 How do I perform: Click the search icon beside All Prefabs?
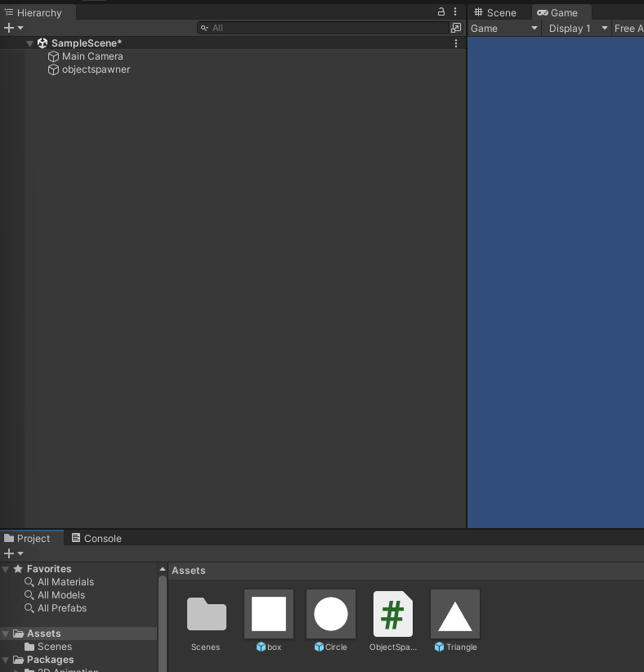(29, 608)
